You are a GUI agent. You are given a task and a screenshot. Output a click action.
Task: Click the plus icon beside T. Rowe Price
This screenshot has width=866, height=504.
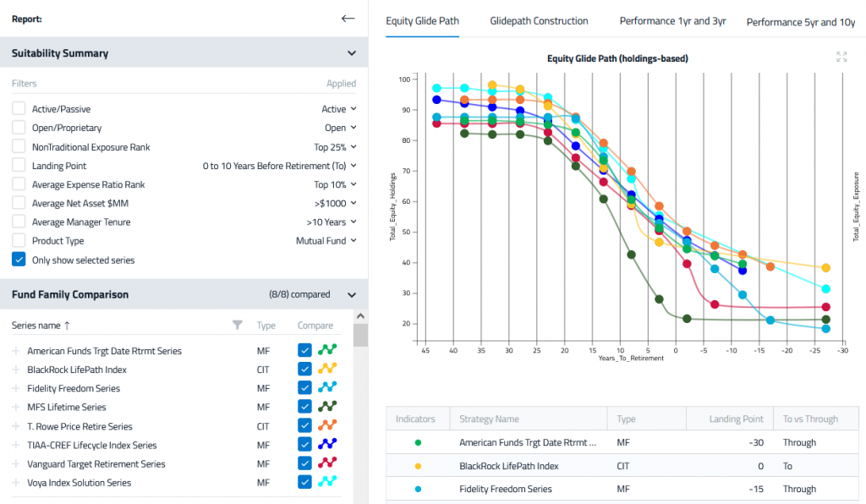(16, 427)
